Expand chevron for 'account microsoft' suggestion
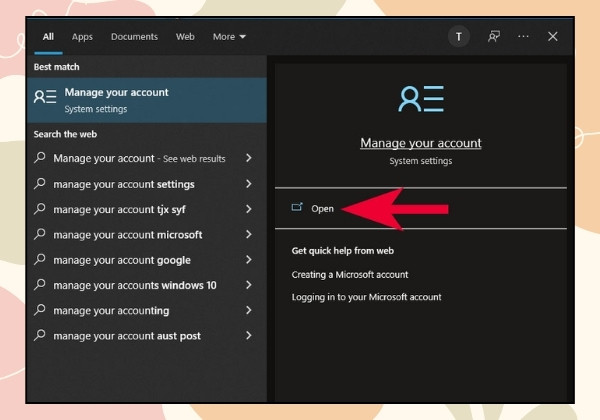Viewport: 600px width, 420px height. [x=249, y=234]
